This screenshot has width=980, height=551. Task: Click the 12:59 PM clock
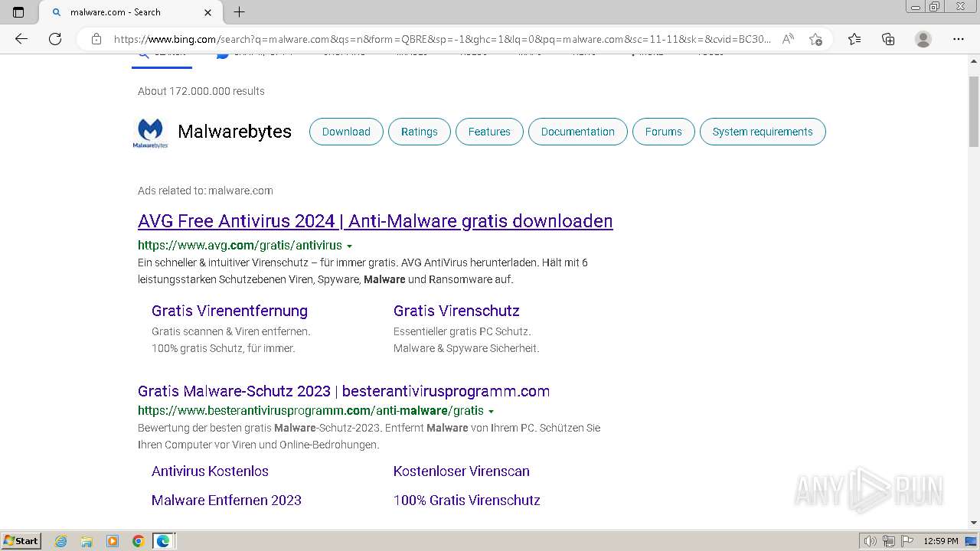pyautogui.click(x=941, y=541)
